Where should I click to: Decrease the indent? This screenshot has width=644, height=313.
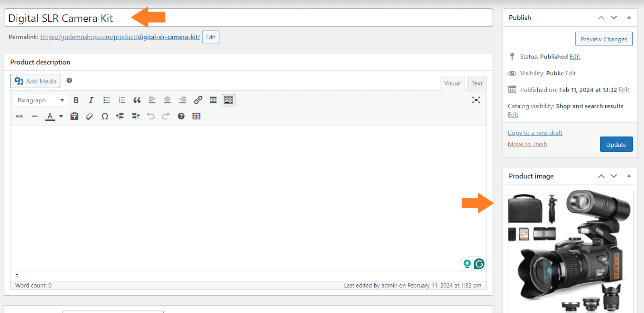(x=120, y=116)
